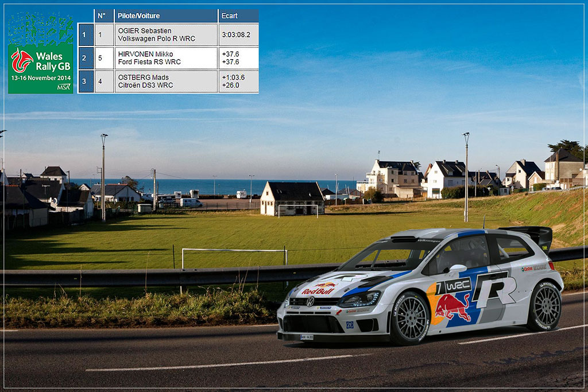Image resolution: width=588 pixels, height=392 pixels.
Task: Select the driver name "OSTBERG Mads"
Action: 143,77
